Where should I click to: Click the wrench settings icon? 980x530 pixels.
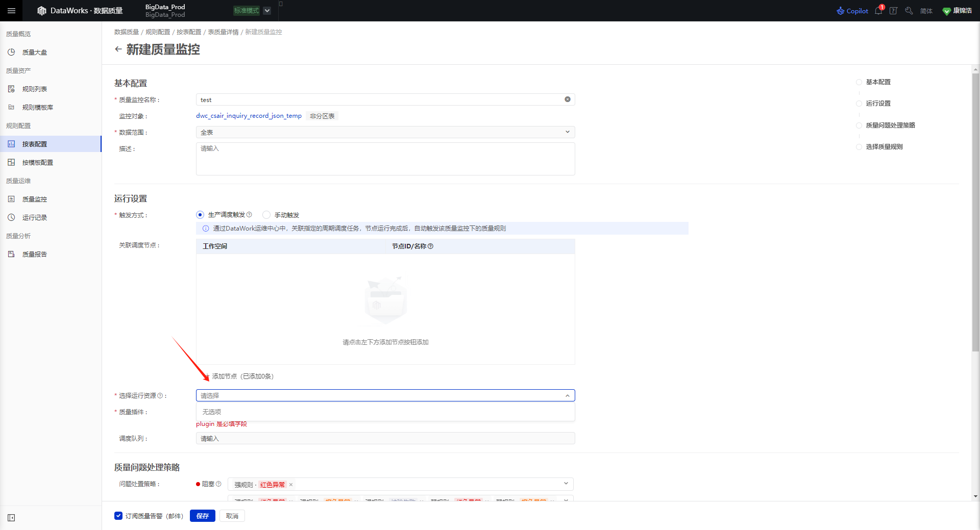pos(909,11)
